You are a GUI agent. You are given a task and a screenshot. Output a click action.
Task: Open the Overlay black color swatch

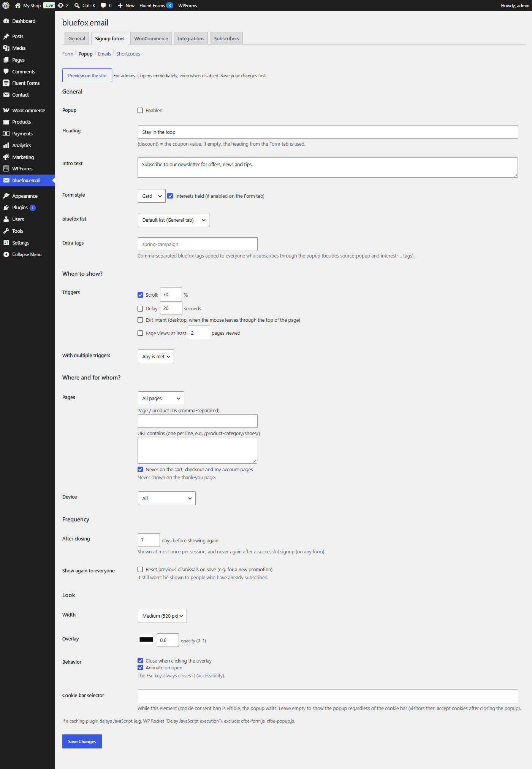coord(146,639)
